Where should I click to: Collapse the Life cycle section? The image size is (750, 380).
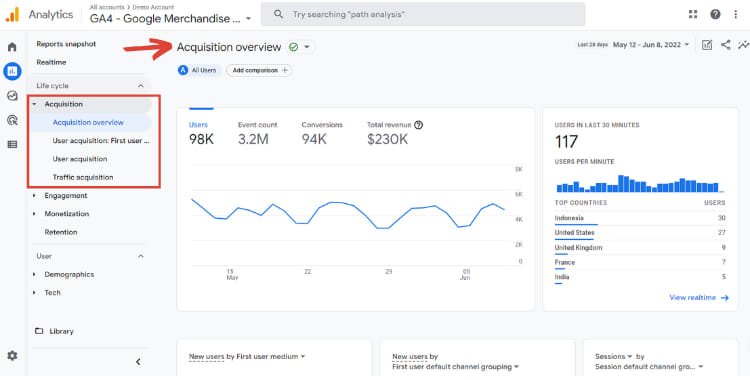coord(141,86)
